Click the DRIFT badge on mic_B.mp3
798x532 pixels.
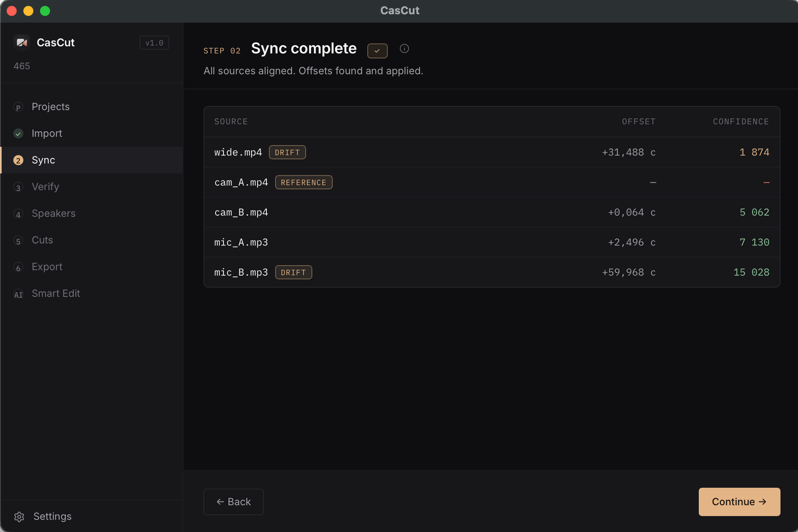tap(293, 272)
